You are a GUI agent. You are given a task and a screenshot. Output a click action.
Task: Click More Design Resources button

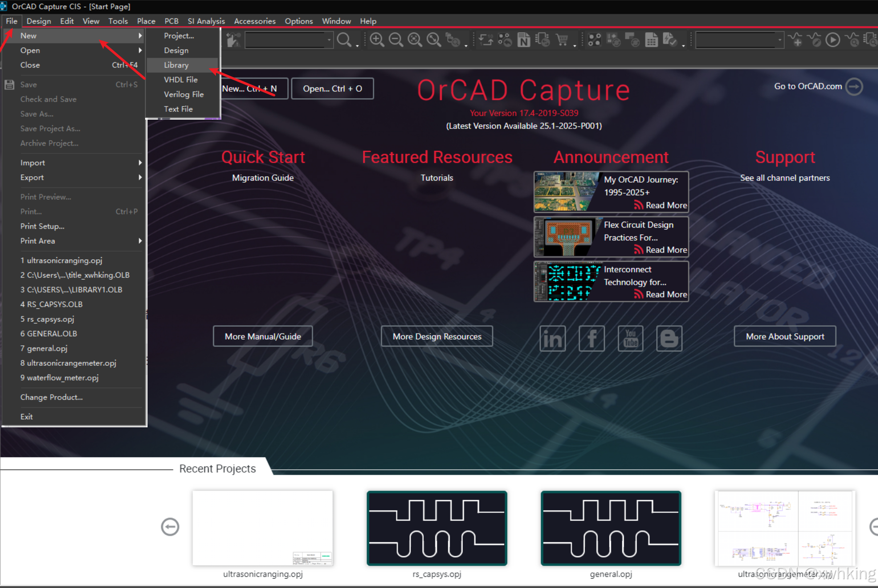point(437,336)
